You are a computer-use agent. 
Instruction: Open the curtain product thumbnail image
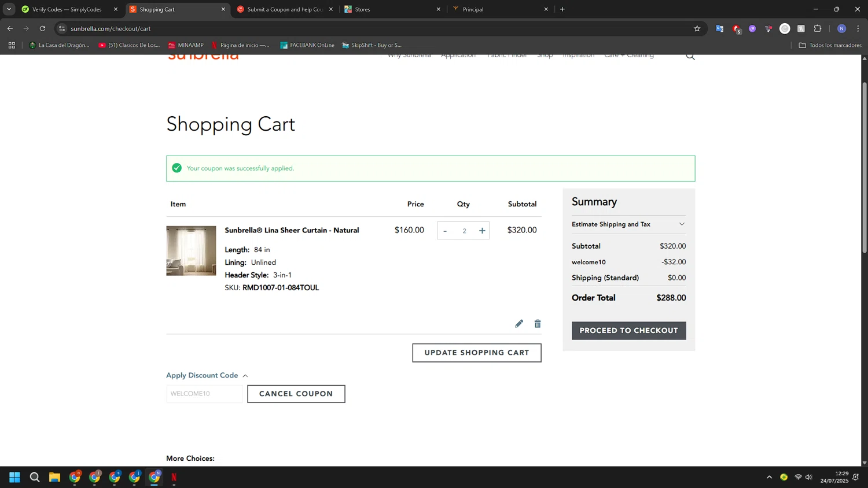191,251
